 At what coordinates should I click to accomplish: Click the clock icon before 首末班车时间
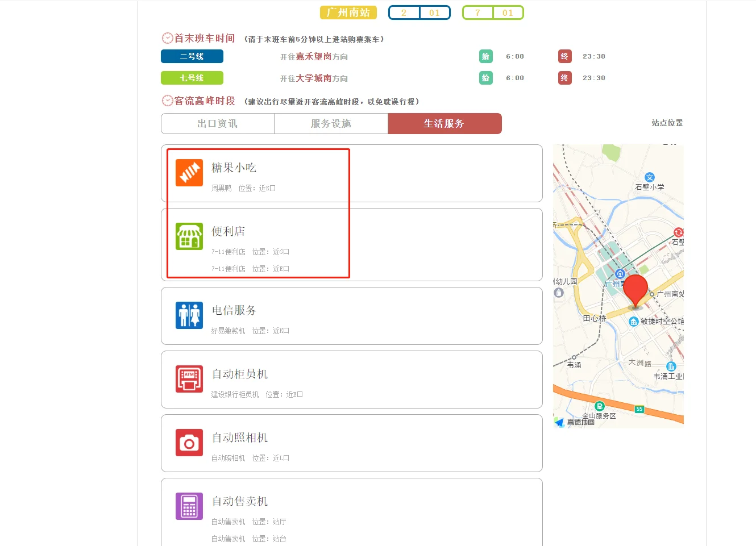point(167,38)
